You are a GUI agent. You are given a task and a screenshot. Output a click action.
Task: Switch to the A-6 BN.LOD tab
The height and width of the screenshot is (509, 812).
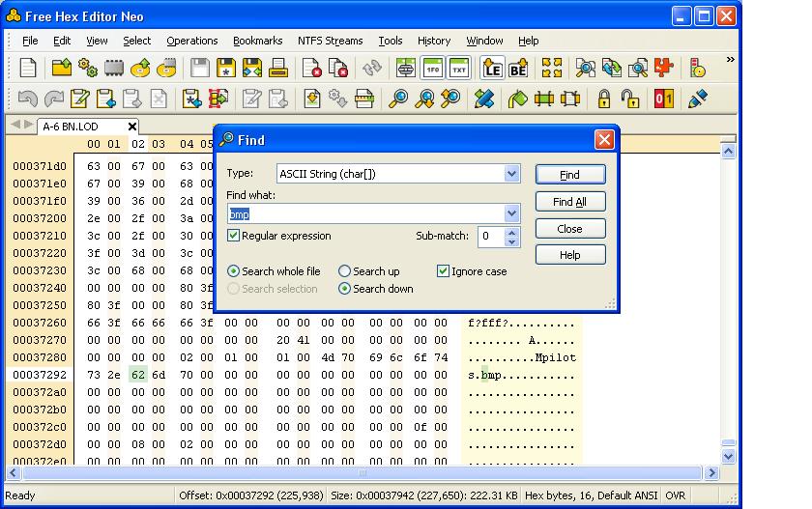click(x=71, y=127)
